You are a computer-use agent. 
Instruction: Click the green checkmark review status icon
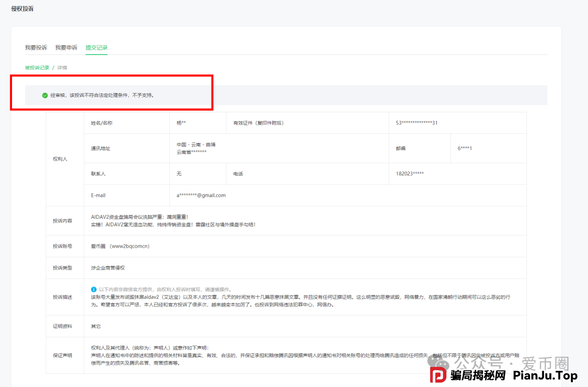coord(44,94)
